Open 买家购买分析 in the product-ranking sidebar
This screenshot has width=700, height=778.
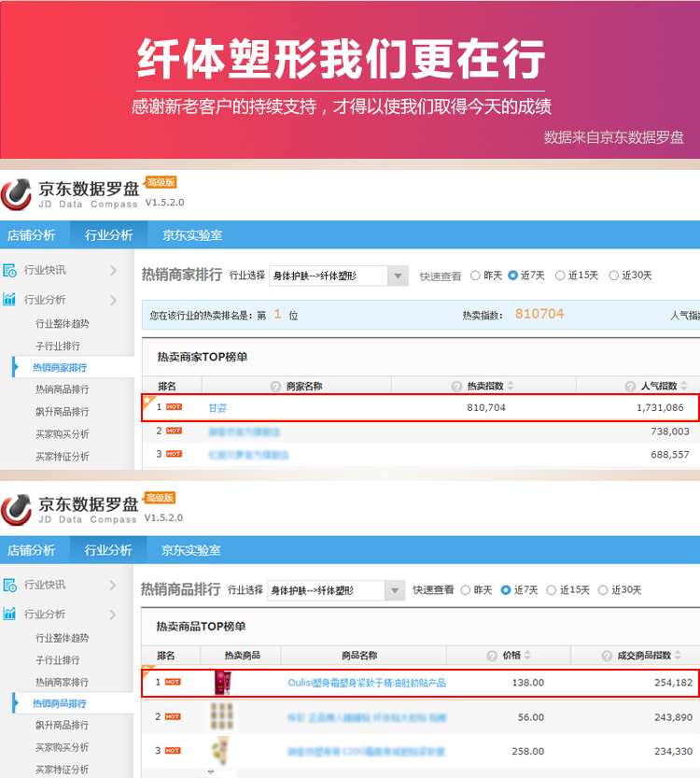tap(62, 747)
